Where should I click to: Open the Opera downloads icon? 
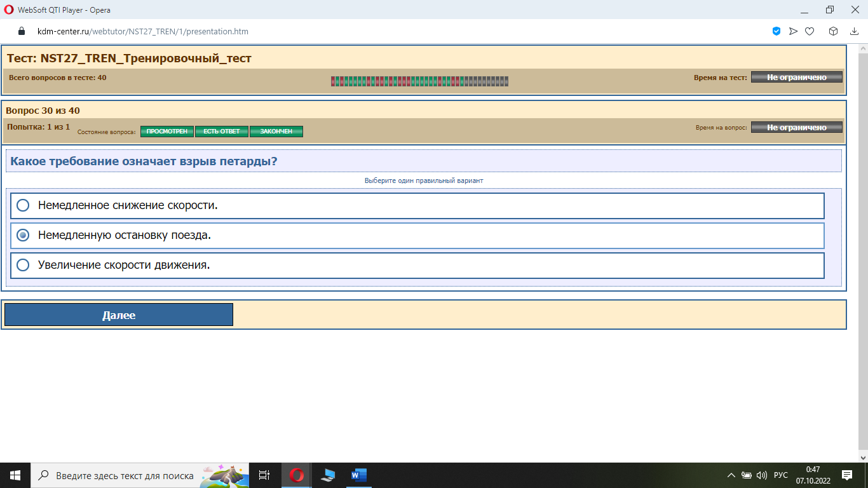click(x=855, y=31)
